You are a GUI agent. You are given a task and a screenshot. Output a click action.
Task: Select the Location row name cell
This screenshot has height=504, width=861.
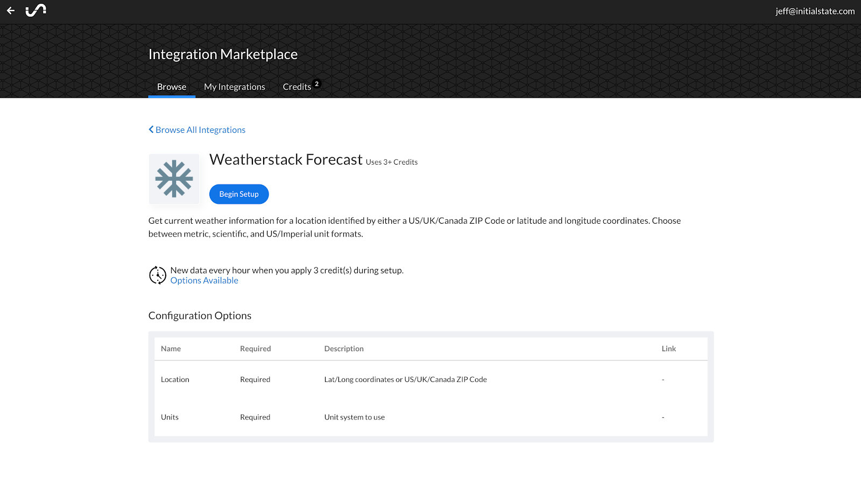tap(175, 379)
